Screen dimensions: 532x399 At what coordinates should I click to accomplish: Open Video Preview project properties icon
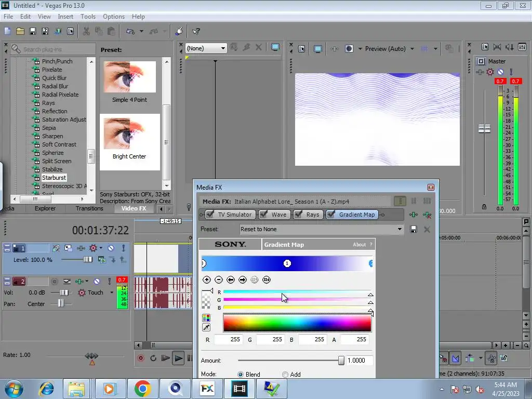(302, 49)
